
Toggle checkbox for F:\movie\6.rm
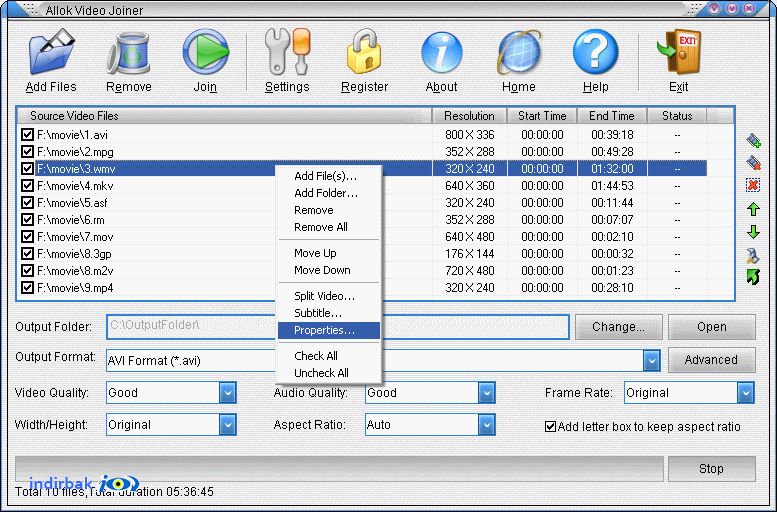[28, 220]
